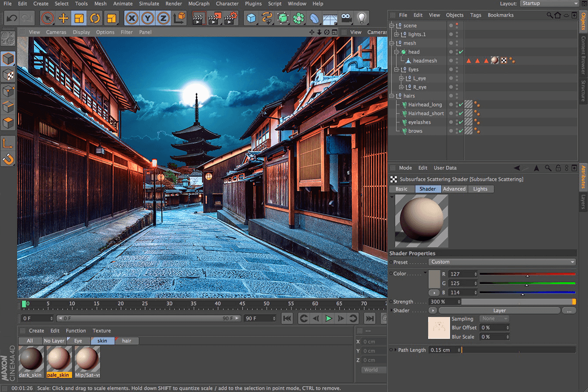Select the Rotate tool in the toolbar

click(95, 18)
